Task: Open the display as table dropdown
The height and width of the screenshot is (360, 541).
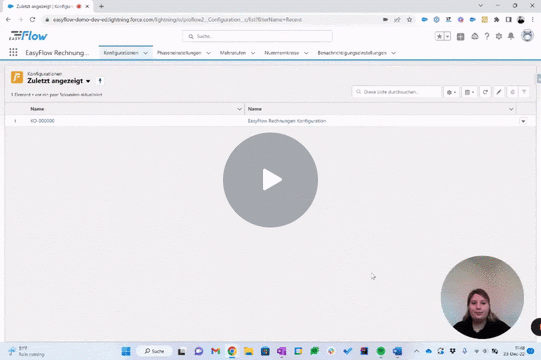Action: 469,92
